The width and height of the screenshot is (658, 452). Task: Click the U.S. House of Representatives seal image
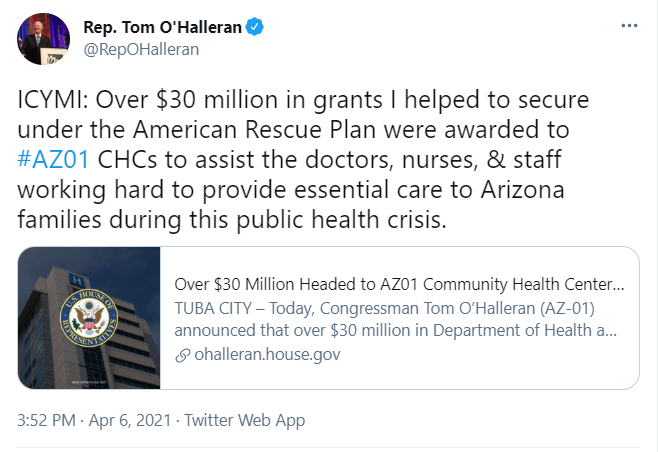(89, 317)
